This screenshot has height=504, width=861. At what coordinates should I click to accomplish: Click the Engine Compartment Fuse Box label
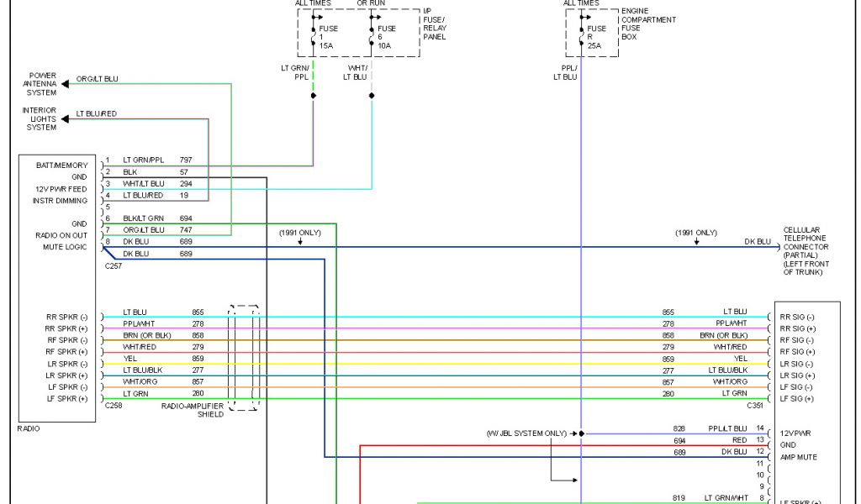point(647,24)
